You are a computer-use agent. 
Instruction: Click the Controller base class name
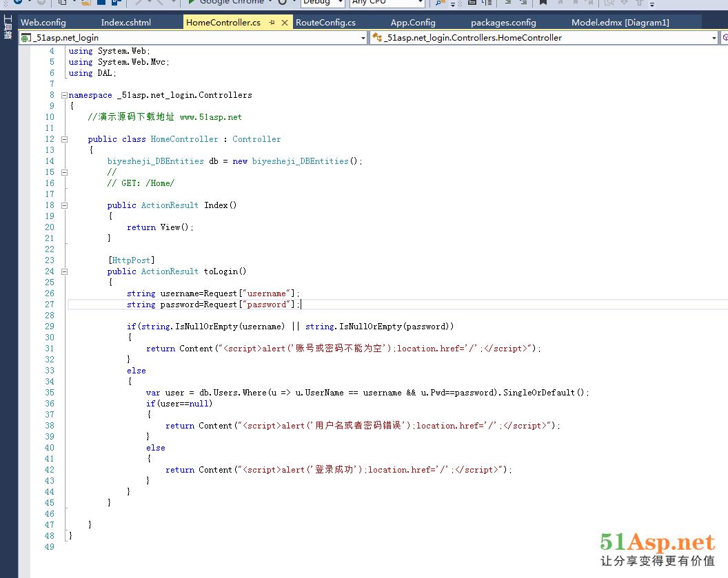tap(256, 139)
